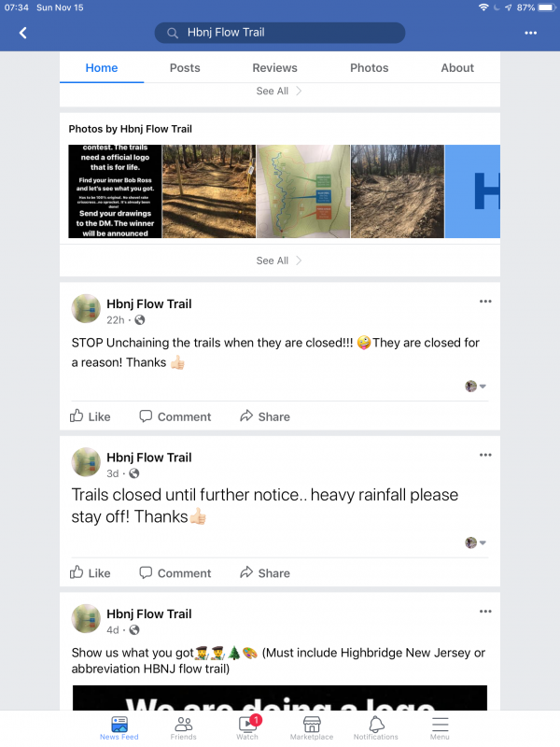560x747 pixels.
Task: Open Notifications bell in bottom bar
Action: (x=376, y=728)
